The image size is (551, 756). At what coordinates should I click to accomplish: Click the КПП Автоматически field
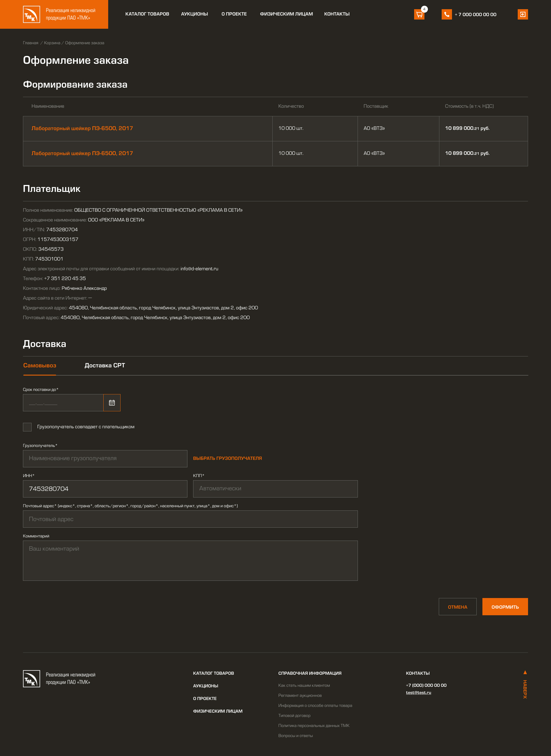[x=275, y=489]
